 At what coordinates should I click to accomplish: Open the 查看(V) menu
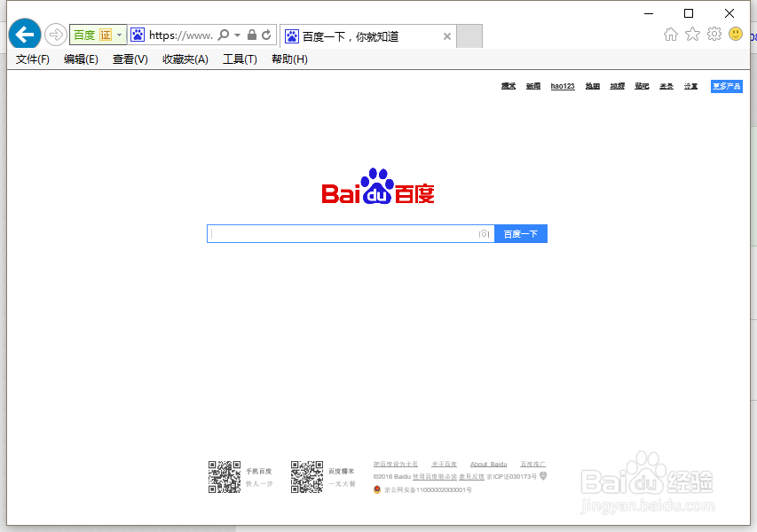click(130, 59)
